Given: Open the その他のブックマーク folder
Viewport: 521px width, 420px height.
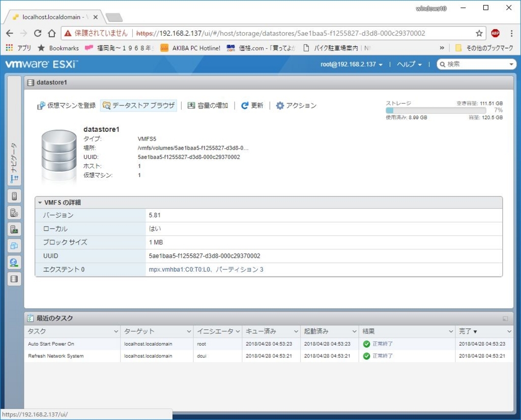Looking at the screenshot, I should (x=484, y=48).
